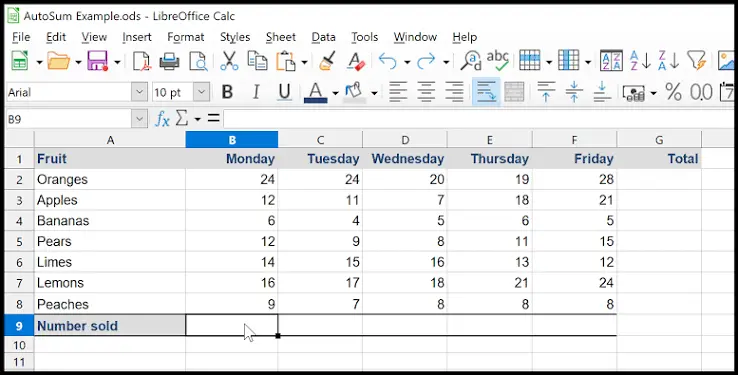Expand the Name Box dropdown

tap(139, 119)
